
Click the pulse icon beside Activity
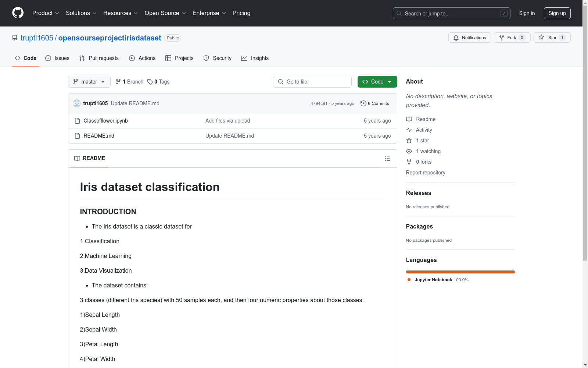[x=409, y=130]
